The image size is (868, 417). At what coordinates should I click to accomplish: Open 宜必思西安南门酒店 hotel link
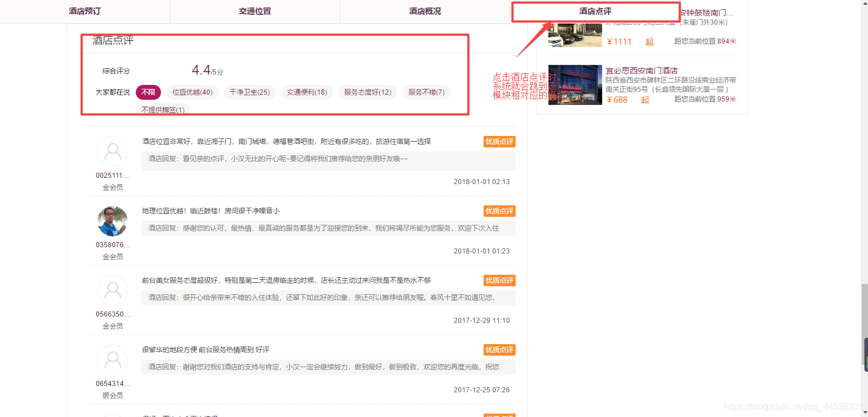point(642,71)
